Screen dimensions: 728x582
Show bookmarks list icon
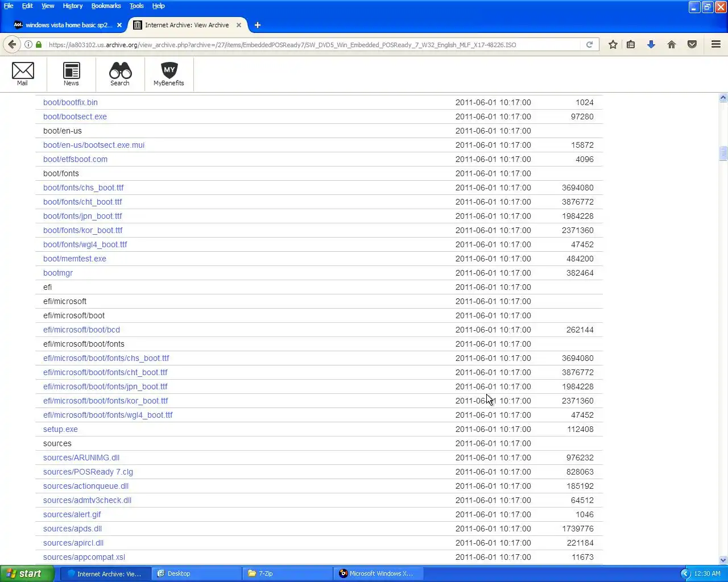tap(631, 44)
